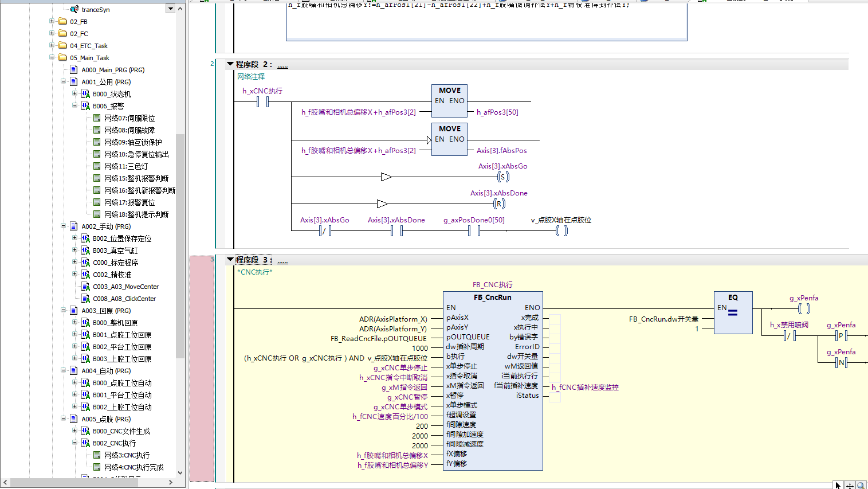
Task: Open B002_平台工位回原 in the tree
Action: coord(122,347)
